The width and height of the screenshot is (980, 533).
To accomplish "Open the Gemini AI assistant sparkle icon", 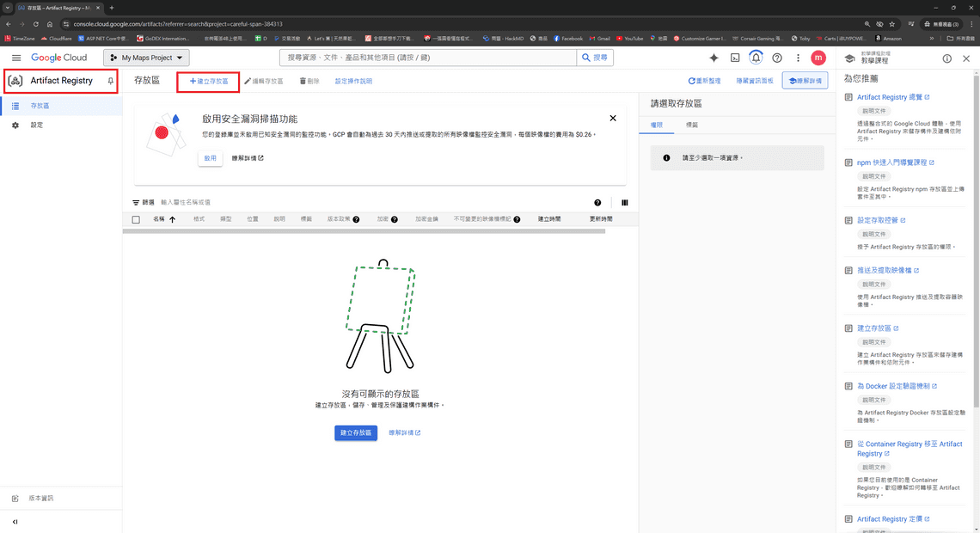I will pyautogui.click(x=714, y=58).
